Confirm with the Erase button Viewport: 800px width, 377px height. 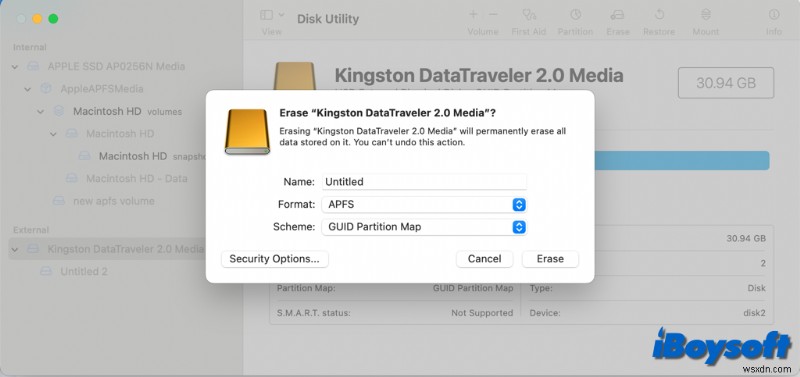point(550,259)
